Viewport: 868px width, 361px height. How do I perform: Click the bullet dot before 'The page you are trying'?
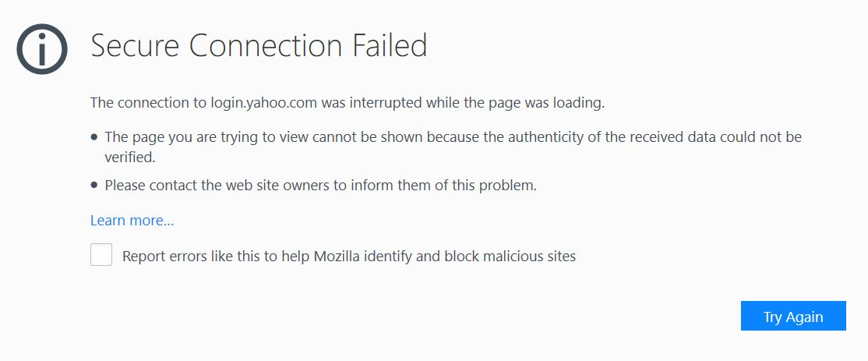pyautogui.click(x=94, y=136)
